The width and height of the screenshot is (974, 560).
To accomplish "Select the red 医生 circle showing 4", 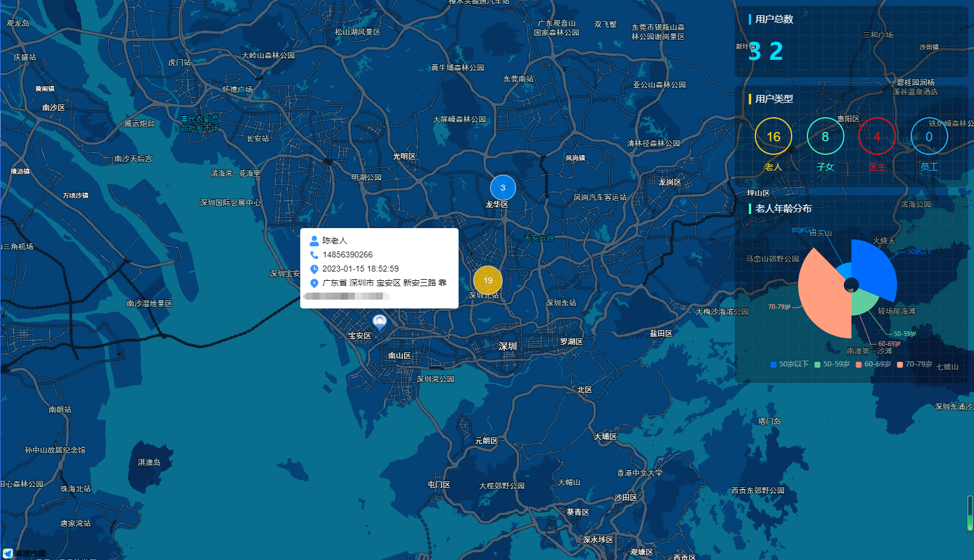I will pyautogui.click(x=877, y=137).
